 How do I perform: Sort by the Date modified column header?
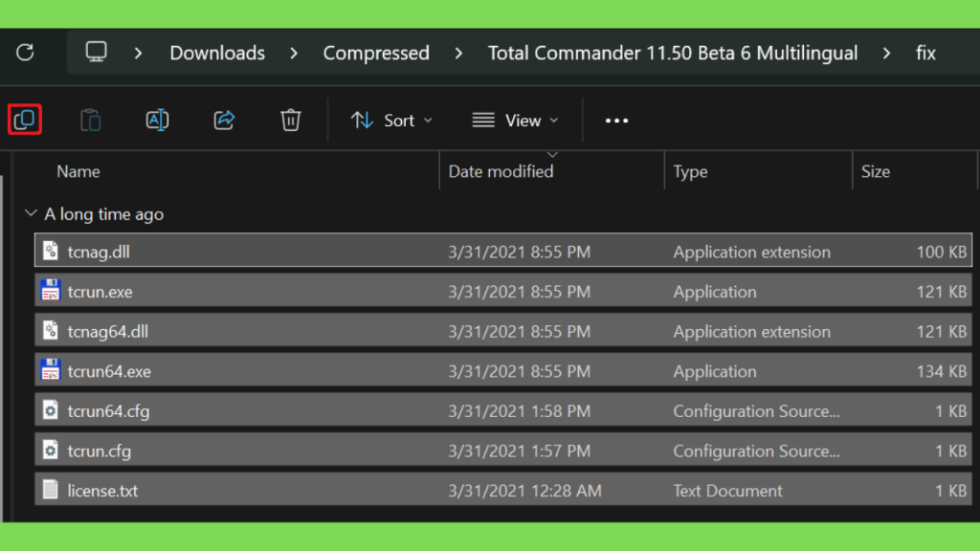(x=501, y=171)
